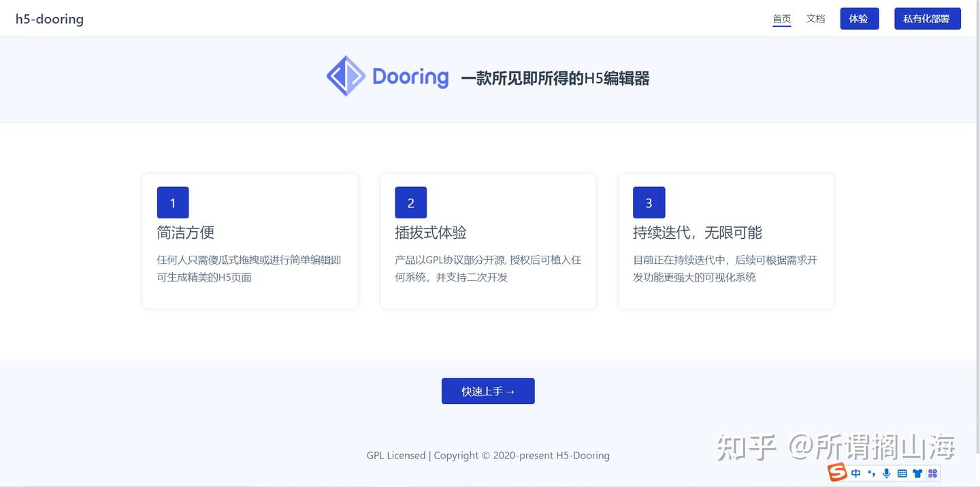Click the microphone voice input icon

pyautogui.click(x=887, y=473)
